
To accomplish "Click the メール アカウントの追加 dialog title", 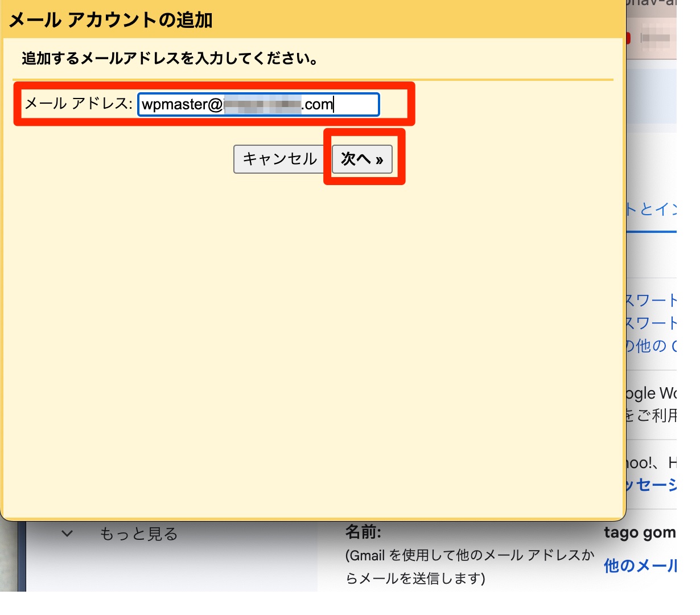I will (x=111, y=20).
